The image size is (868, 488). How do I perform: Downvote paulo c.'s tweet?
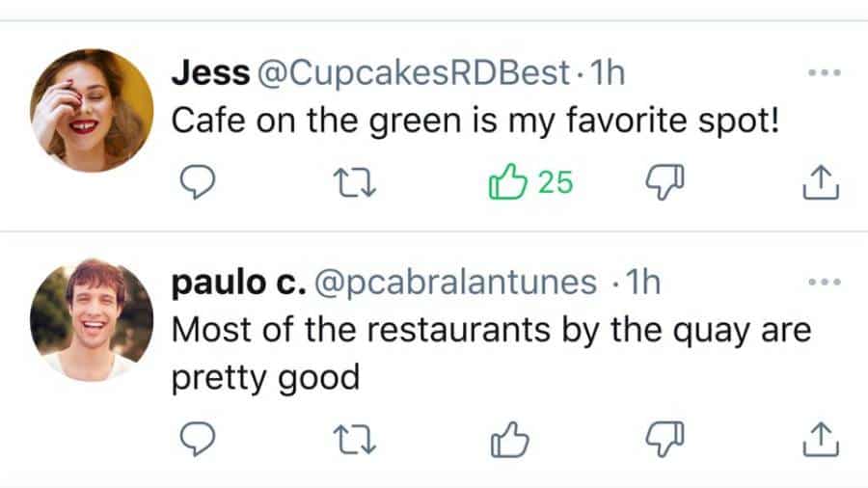click(663, 440)
